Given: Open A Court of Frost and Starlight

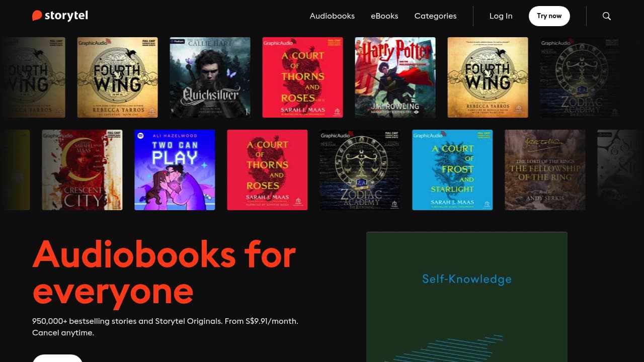Looking at the screenshot, I should (x=452, y=170).
